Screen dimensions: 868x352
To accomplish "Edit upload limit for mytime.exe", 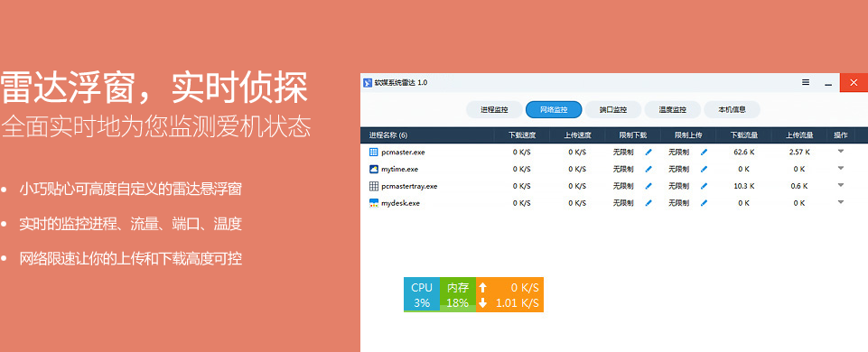I will [x=705, y=169].
